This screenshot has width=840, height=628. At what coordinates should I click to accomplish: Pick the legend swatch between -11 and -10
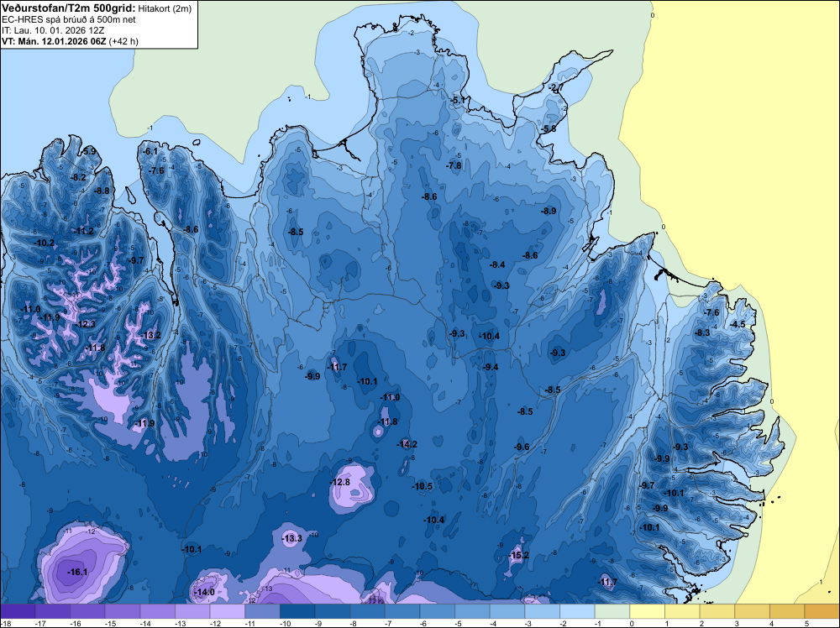262,611
